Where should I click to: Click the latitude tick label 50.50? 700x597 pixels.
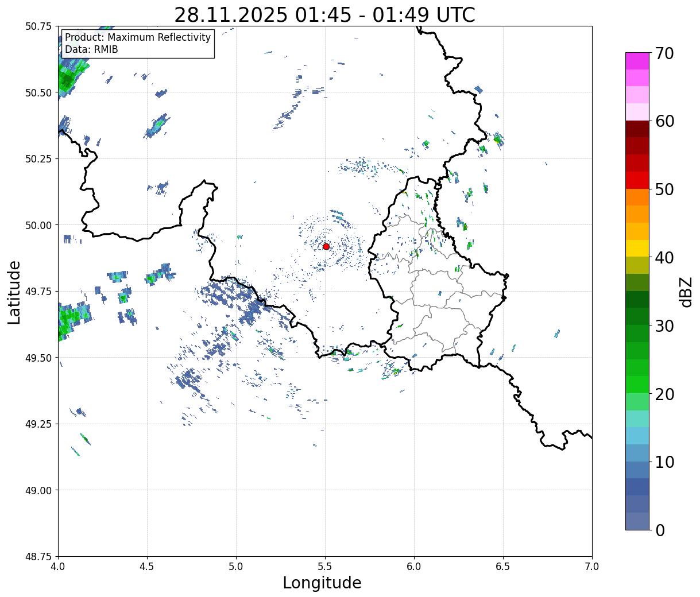pos(38,92)
